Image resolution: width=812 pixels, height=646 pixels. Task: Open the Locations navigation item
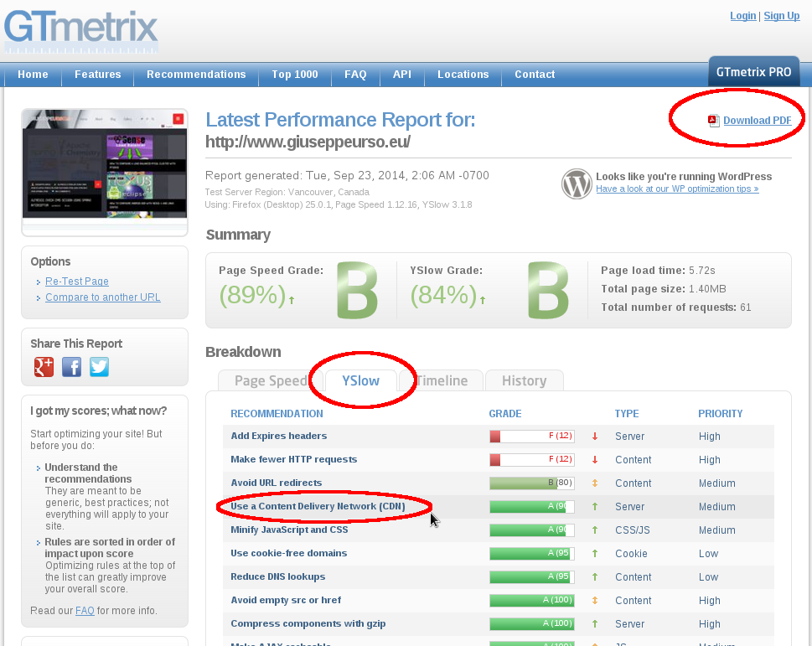point(463,75)
